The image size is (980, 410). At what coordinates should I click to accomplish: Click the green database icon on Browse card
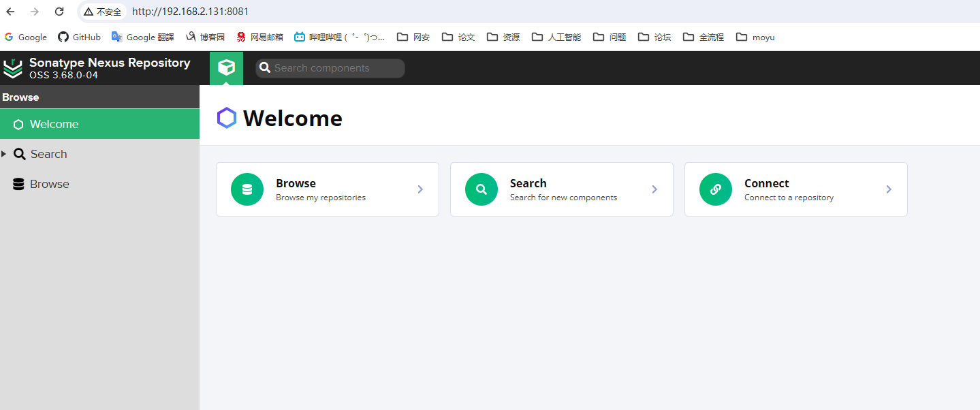pos(247,189)
